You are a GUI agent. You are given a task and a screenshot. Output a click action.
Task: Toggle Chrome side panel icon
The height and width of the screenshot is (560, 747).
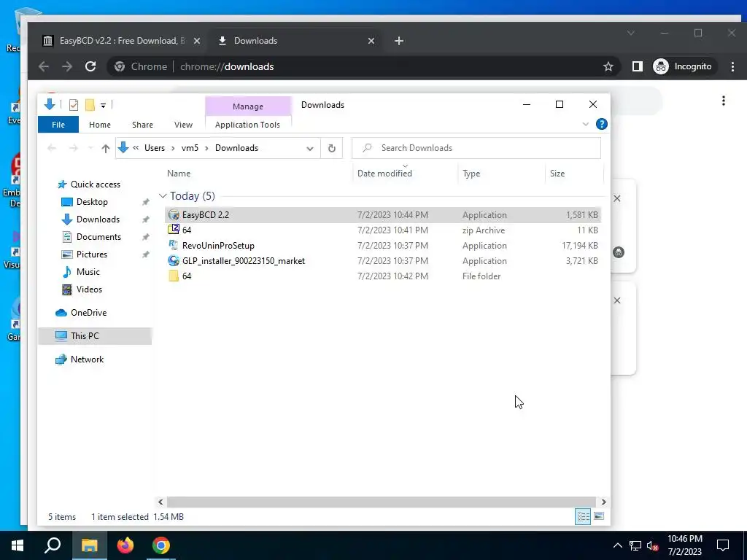pos(637,66)
